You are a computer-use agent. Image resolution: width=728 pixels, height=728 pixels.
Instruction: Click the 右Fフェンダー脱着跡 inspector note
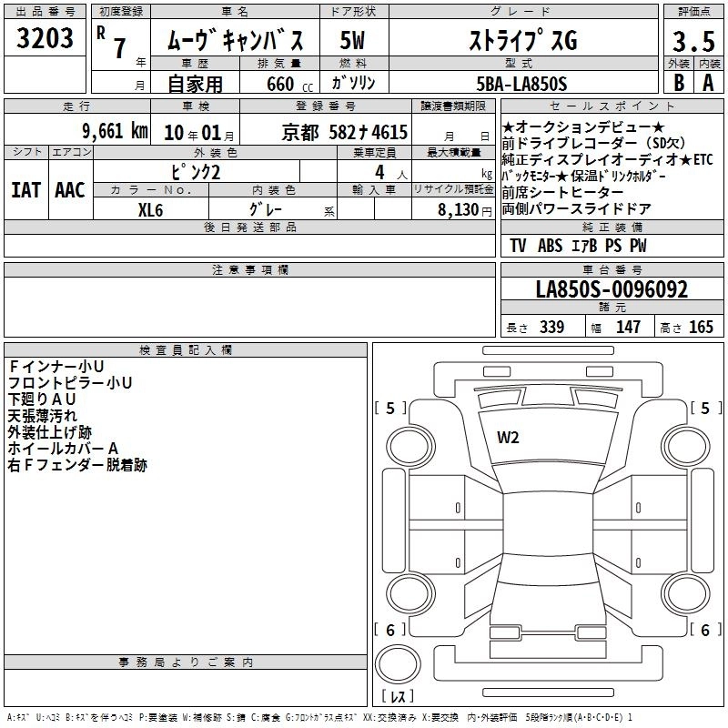(x=76, y=465)
